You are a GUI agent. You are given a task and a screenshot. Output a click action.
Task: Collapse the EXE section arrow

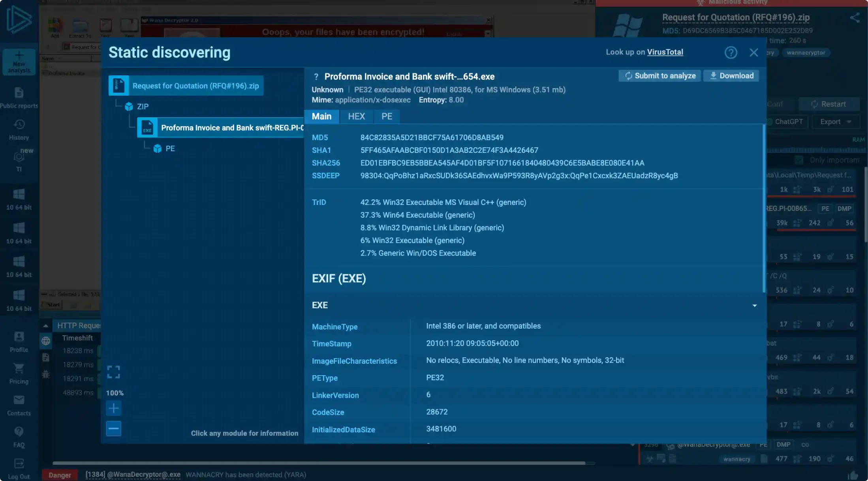click(x=754, y=306)
